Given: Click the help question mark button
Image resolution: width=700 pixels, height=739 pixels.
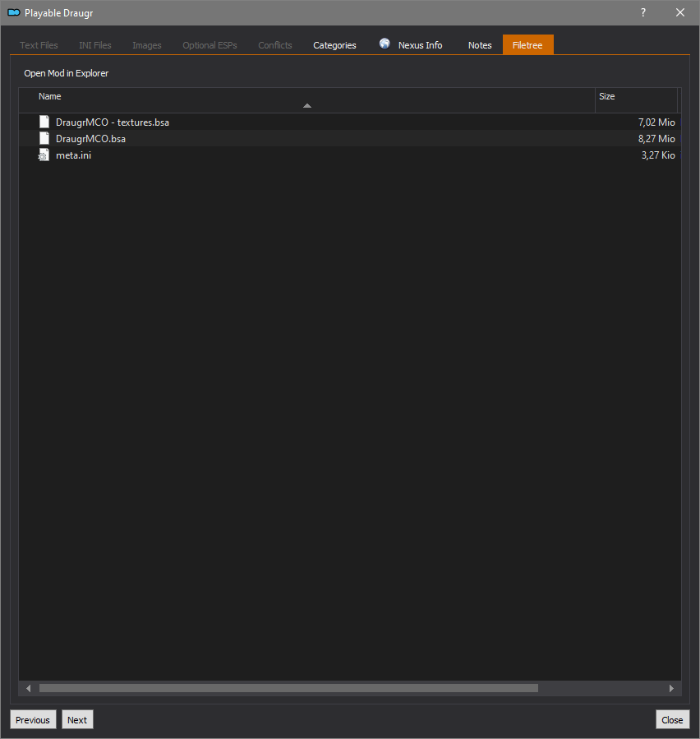Looking at the screenshot, I should 643,12.
